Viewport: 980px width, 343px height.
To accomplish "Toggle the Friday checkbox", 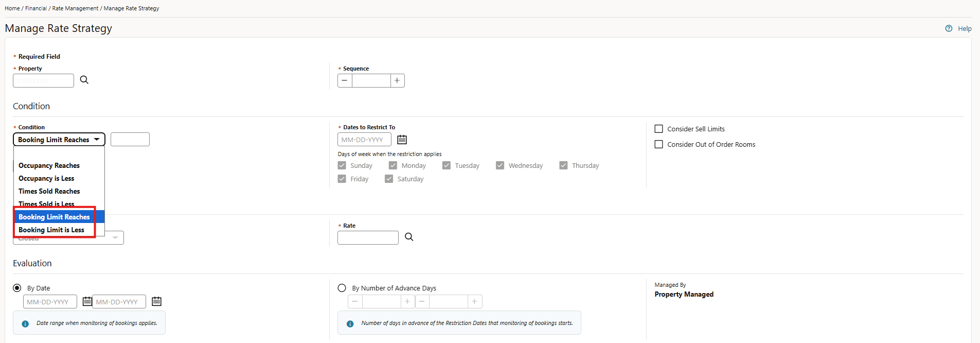I will [342, 179].
